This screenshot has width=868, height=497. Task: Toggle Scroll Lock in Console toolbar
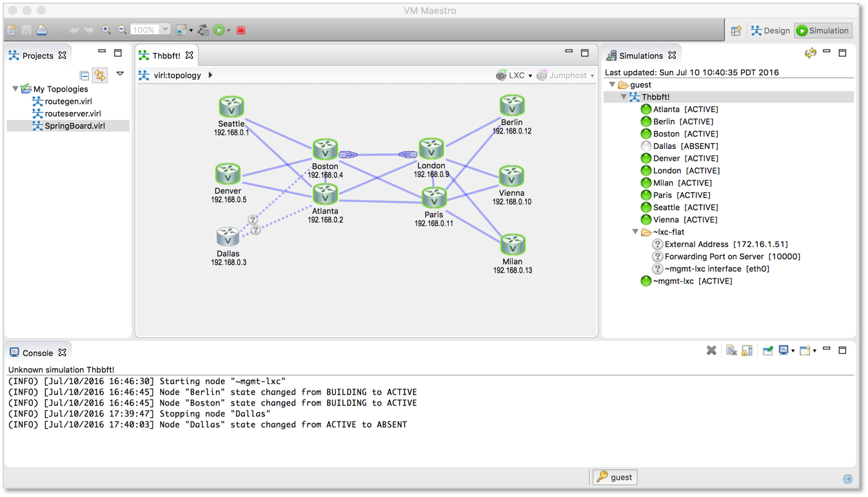point(747,351)
